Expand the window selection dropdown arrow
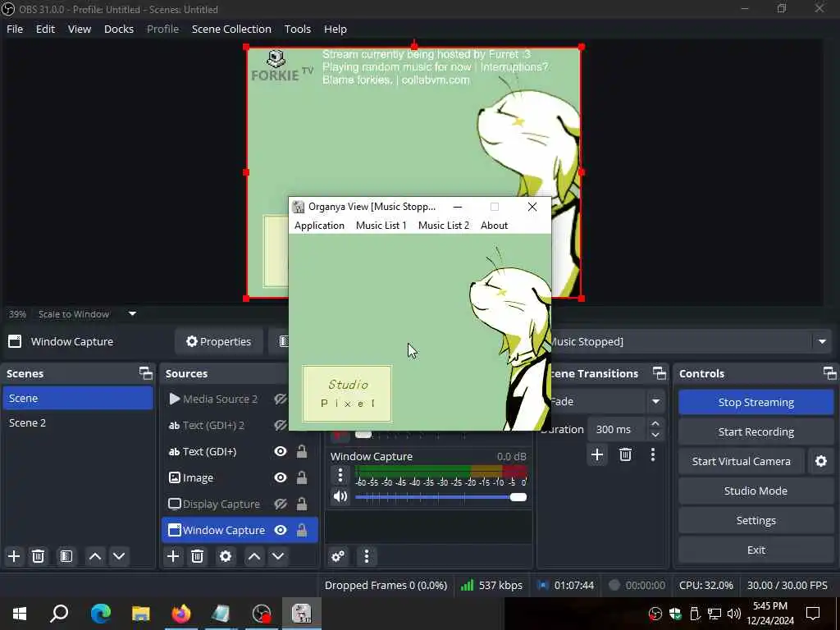 [x=822, y=342]
